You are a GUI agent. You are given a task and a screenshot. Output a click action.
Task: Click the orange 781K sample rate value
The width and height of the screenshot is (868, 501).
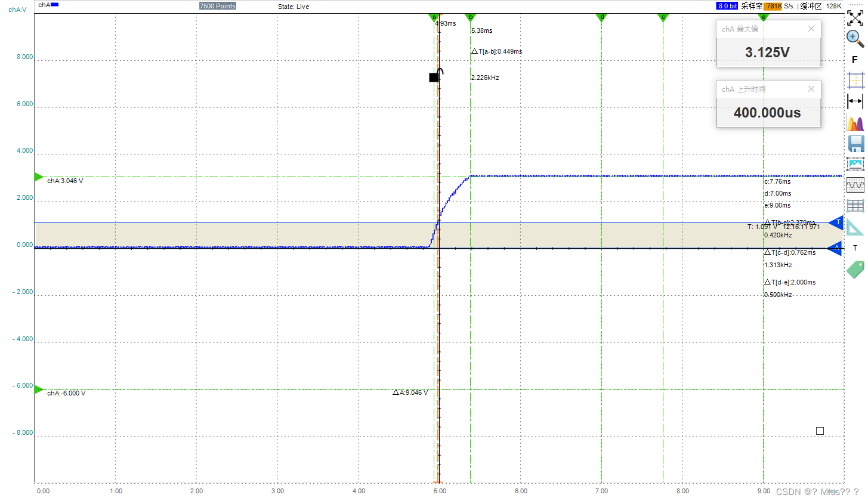tap(773, 6)
